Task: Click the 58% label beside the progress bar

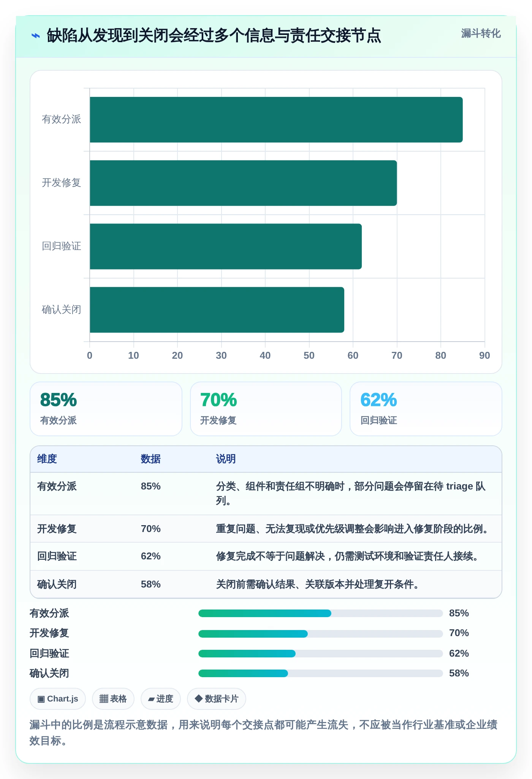Action: click(x=459, y=673)
